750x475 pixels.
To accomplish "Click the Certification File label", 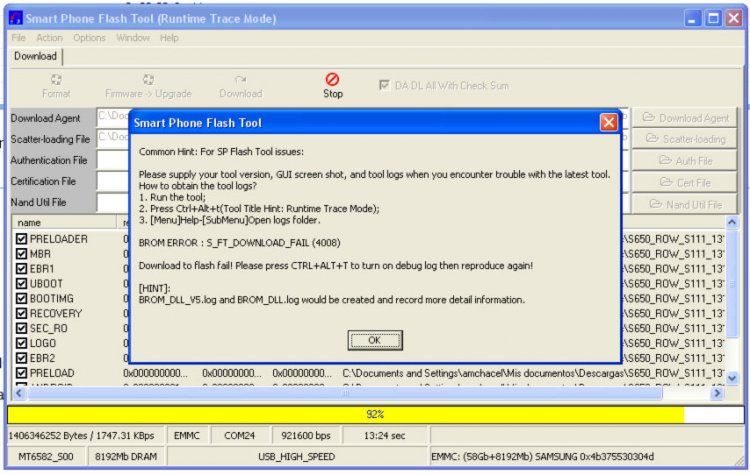I will tap(43, 181).
